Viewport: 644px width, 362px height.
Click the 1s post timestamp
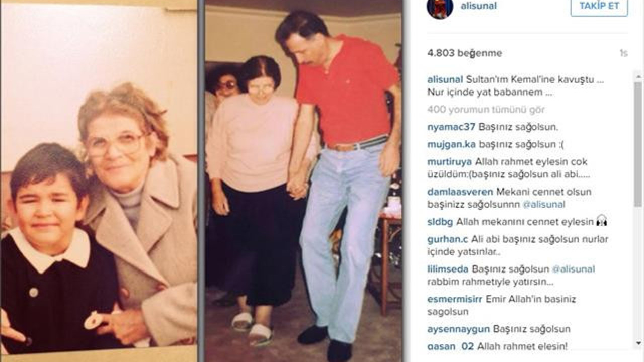(623, 53)
